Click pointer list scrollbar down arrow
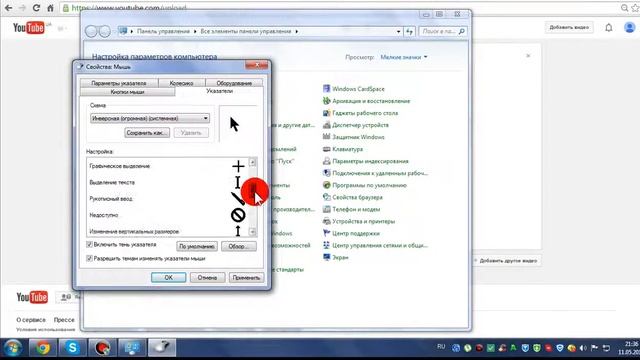This screenshot has height=360, width=640. click(x=253, y=232)
